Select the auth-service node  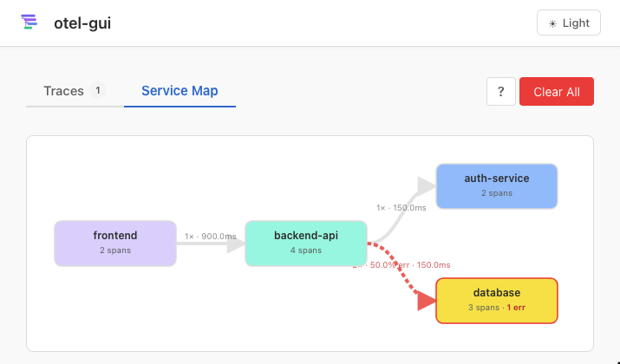pos(497,186)
